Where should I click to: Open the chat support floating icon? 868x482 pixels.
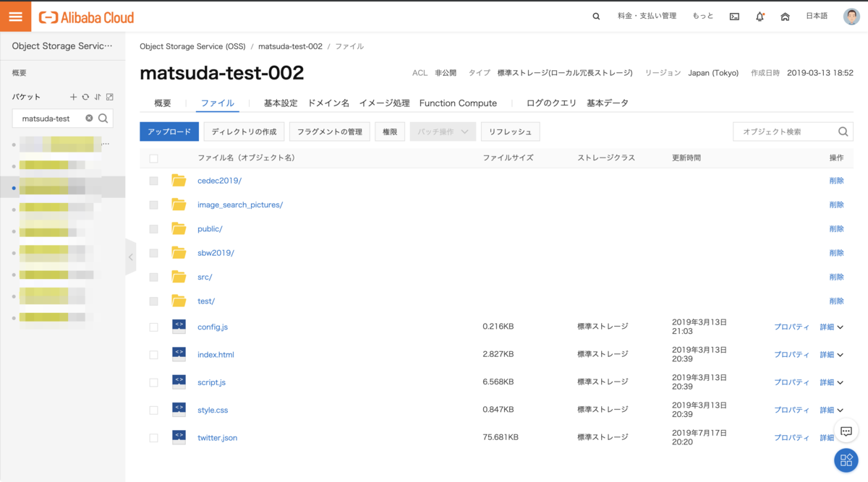[846, 431]
